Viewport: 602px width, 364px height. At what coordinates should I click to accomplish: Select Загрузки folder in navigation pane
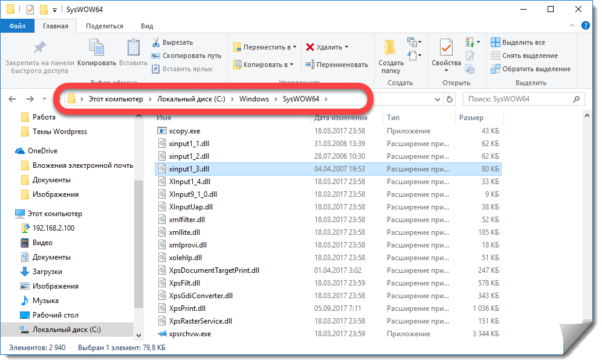[47, 272]
